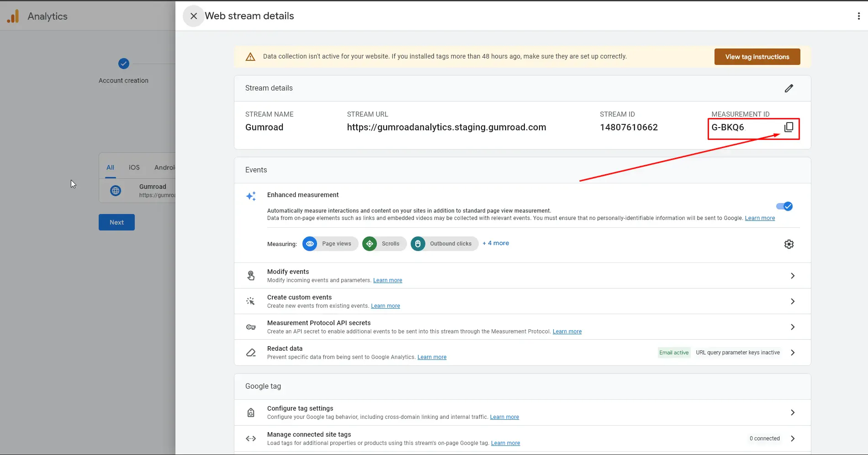Click the Page views eye chip

[x=330, y=244]
